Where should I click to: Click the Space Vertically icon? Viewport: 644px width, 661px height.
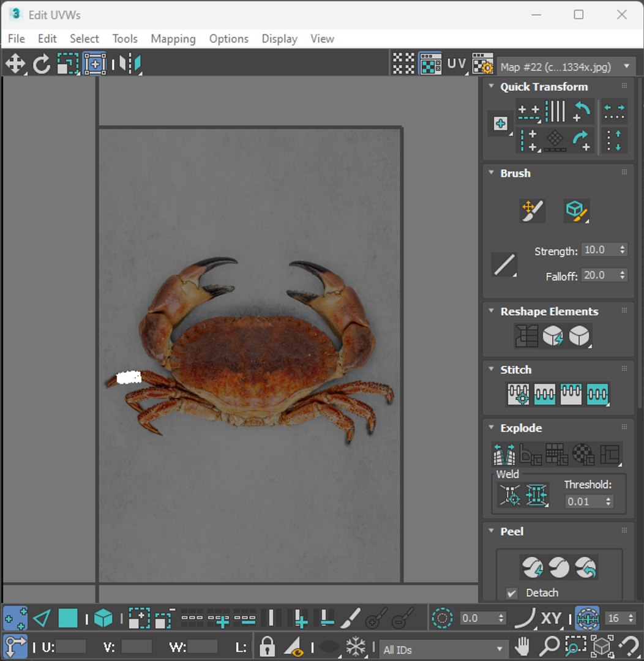click(x=614, y=140)
